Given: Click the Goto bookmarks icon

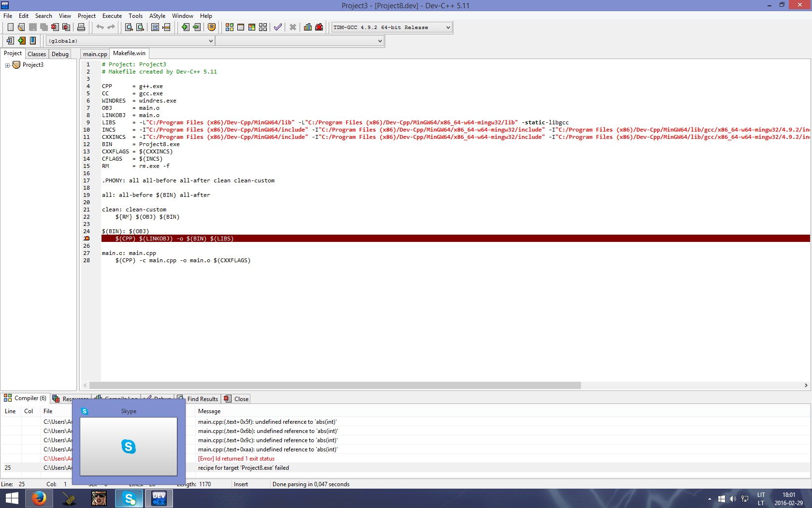Looking at the screenshot, I should tap(32, 41).
